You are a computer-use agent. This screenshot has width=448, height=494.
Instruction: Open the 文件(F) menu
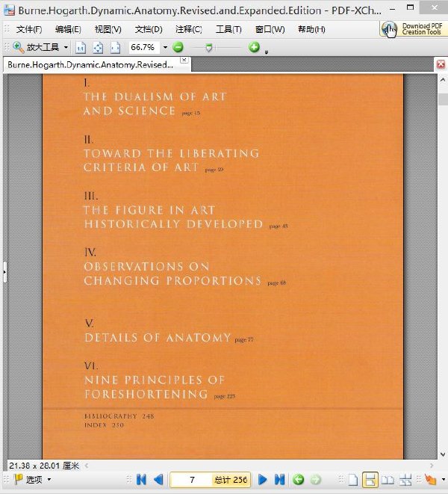29,30
